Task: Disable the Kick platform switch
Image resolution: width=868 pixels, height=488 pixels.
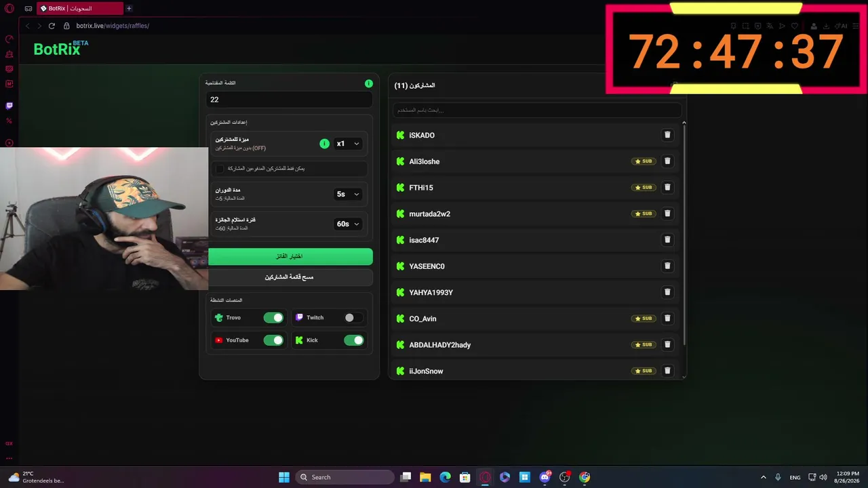Action: pos(353,340)
